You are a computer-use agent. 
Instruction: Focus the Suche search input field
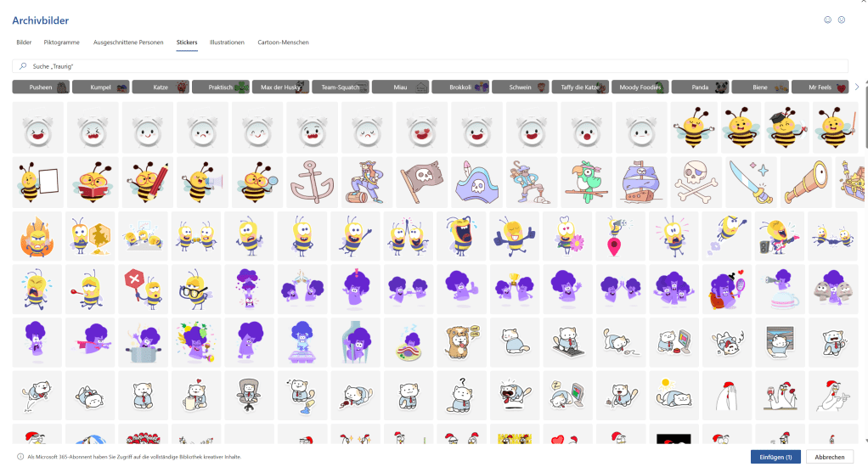[x=425, y=65]
